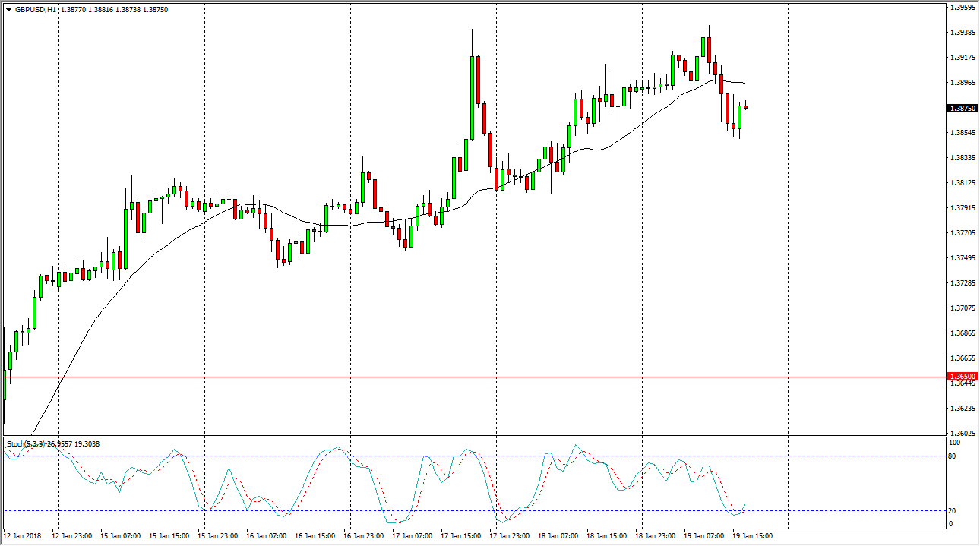The width and height of the screenshot is (980, 546).
Task: Click the GBPUSD,H1 symbol title
Action: [x=35, y=10]
